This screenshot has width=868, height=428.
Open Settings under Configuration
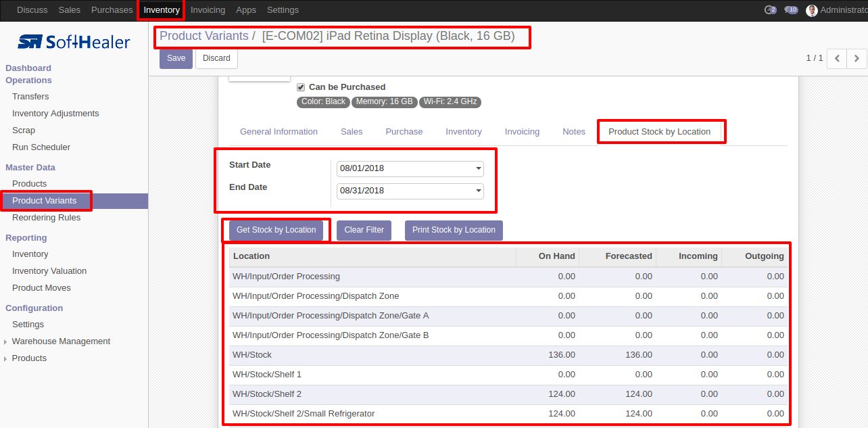pos(28,325)
